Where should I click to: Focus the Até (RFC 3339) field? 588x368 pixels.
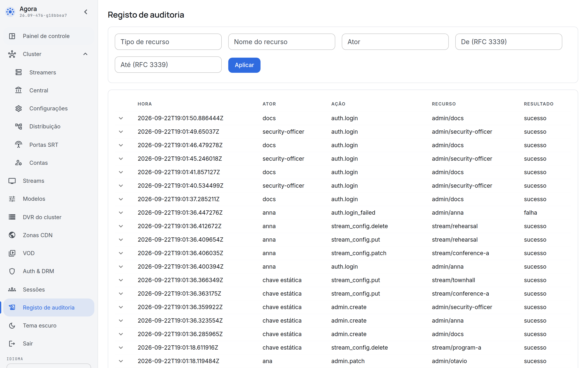(168, 65)
